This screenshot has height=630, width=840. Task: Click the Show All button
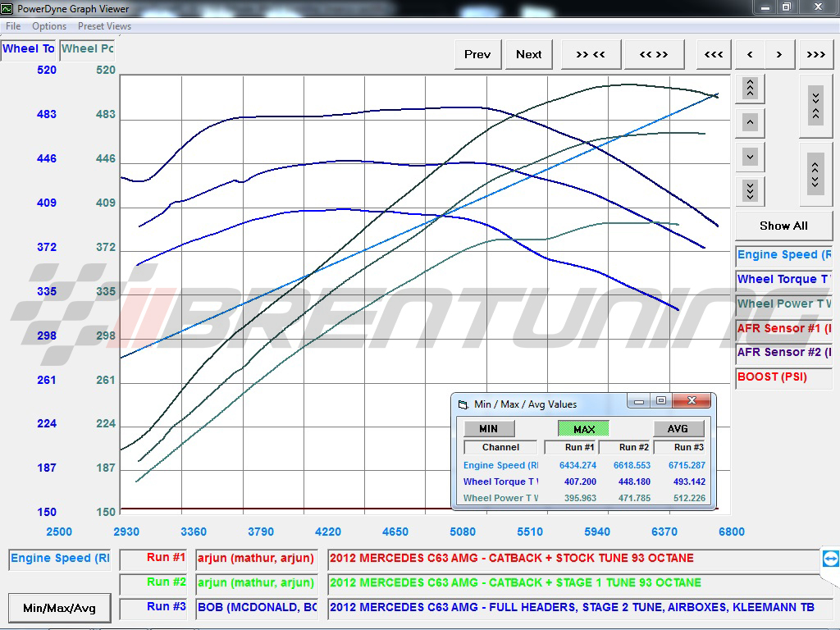click(x=783, y=226)
